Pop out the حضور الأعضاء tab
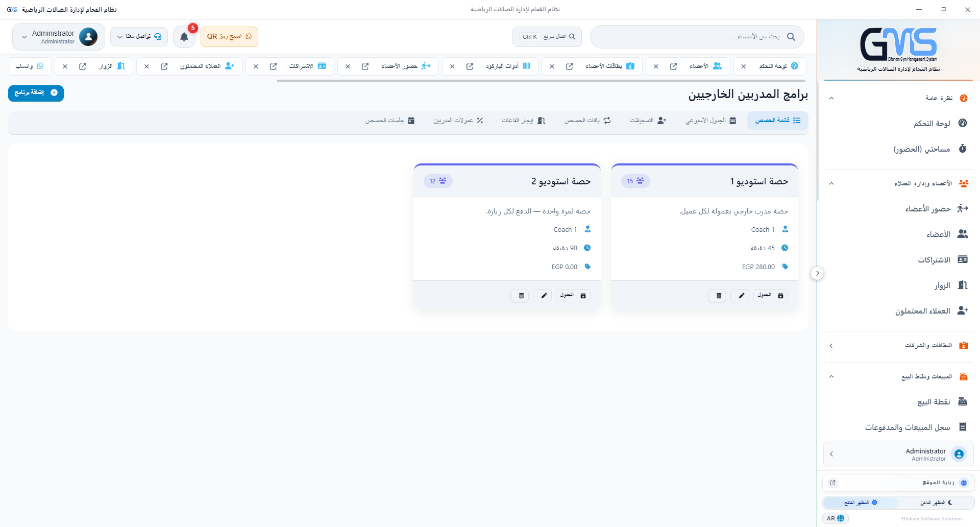Image resolution: width=980 pixels, height=527 pixels. (x=365, y=66)
